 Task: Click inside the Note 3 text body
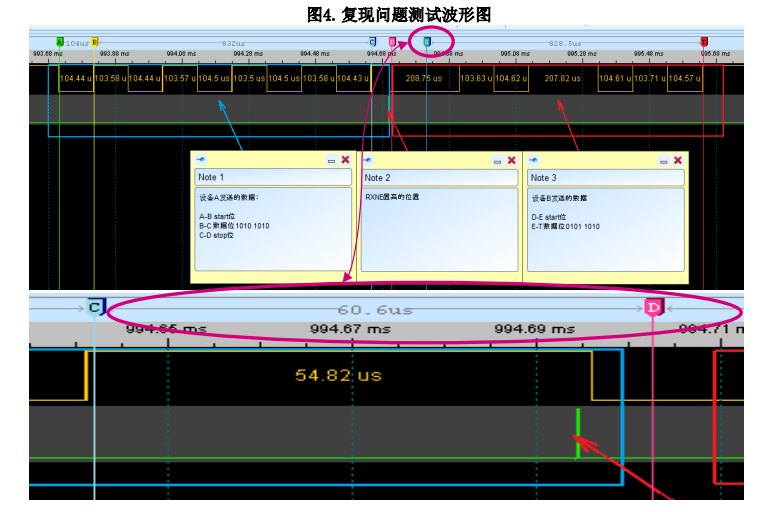click(x=605, y=229)
